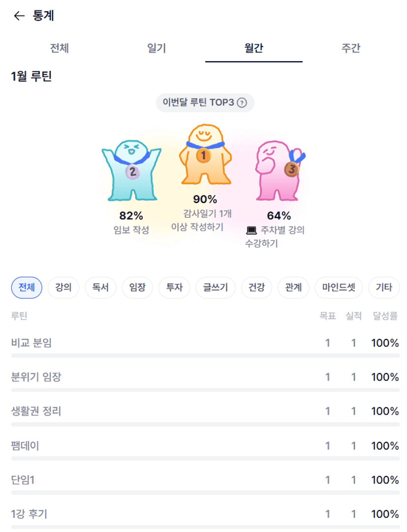Click the bronze number 3 medal
Image resolution: width=407 pixels, height=532 pixels.
291,169
